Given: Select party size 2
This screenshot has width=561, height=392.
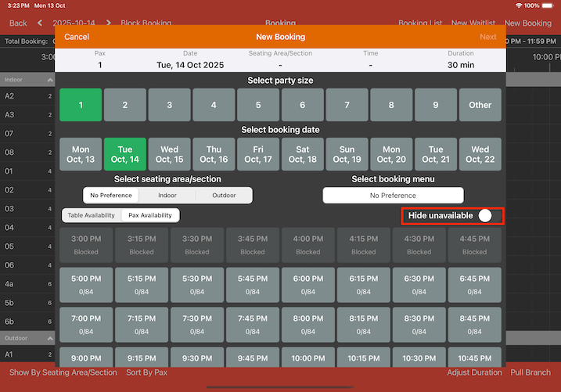Looking at the screenshot, I should click(x=125, y=105).
